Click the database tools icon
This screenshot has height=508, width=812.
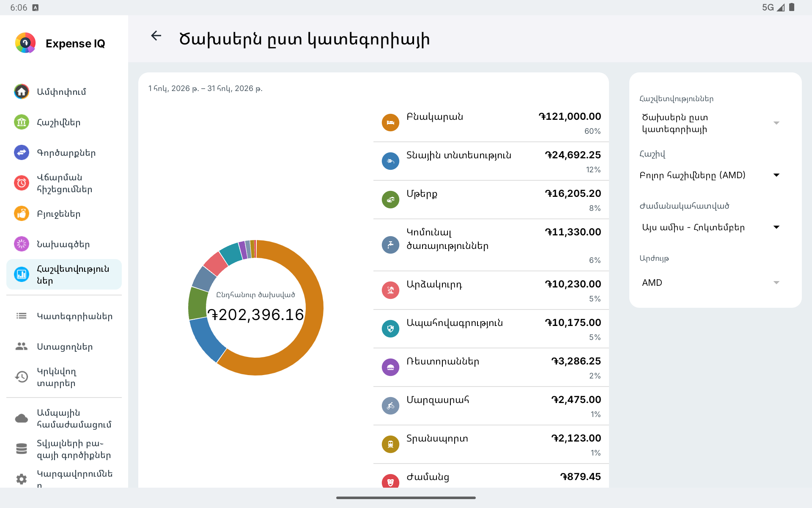22,449
